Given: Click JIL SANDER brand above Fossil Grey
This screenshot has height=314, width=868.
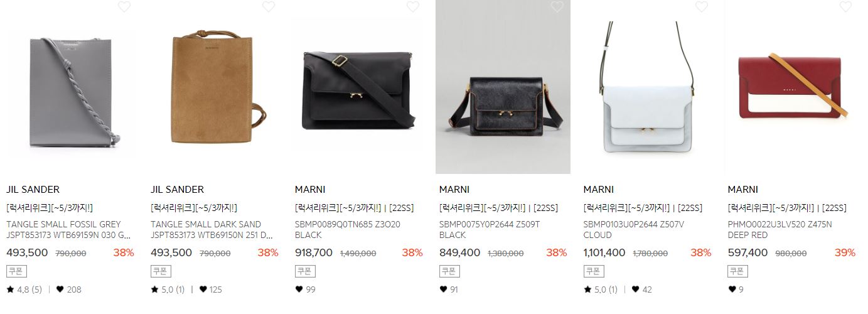Looking at the screenshot, I should pos(33,189).
